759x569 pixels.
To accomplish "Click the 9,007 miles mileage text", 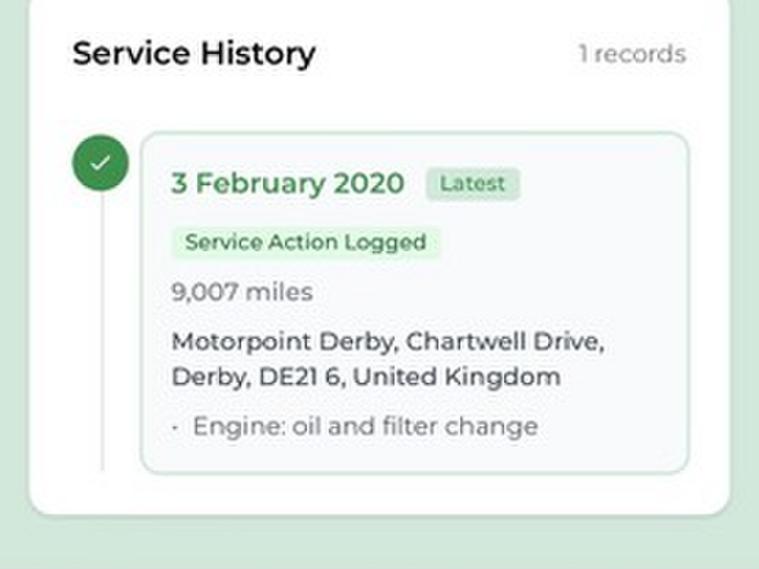I will click(x=241, y=292).
